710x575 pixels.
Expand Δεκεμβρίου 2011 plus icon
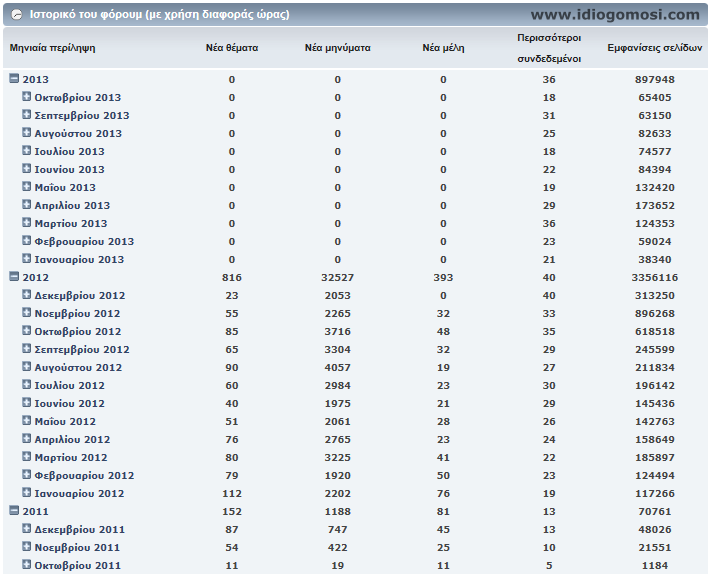(x=27, y=529)
